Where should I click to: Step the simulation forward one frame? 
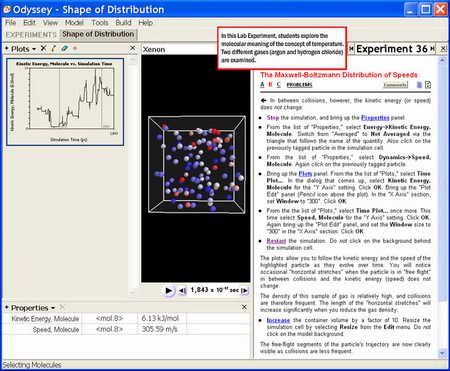(245, 291)
